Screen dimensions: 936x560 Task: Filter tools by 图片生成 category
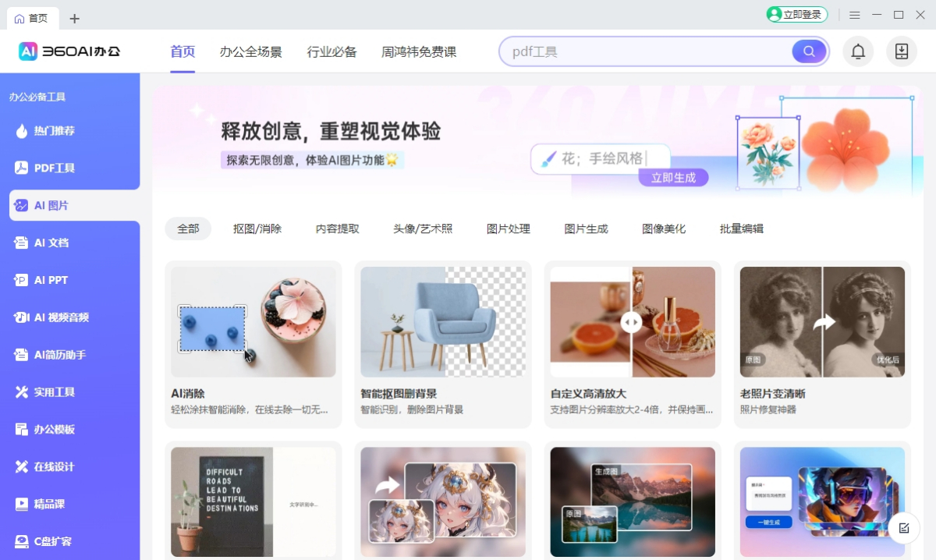pyautogui.click(x=586, y=229)
